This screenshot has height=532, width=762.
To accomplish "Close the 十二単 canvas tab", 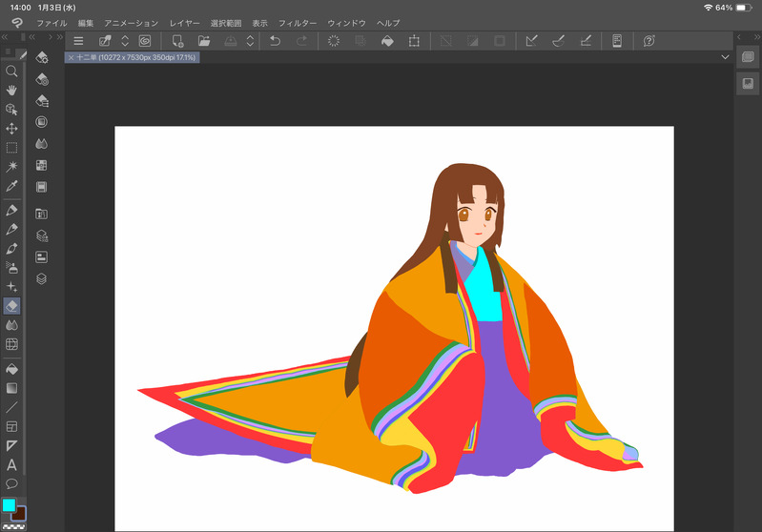I will [71, 57].
